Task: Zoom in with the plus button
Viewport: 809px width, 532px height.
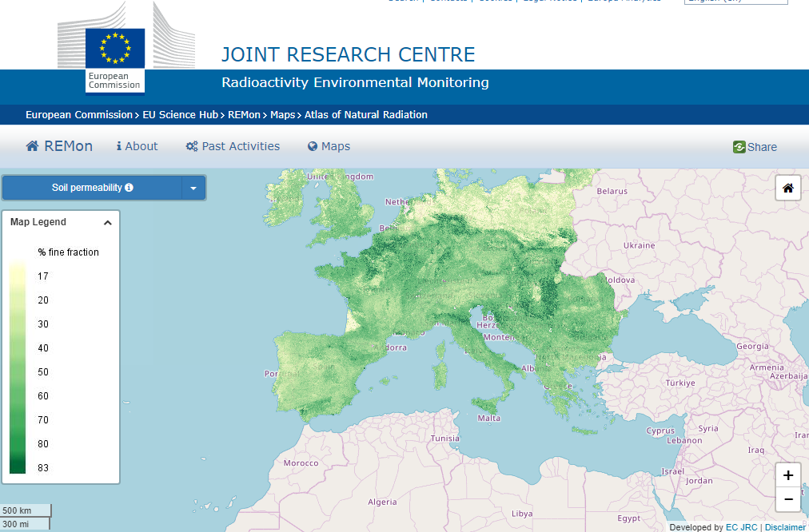Action: [788, 475]
